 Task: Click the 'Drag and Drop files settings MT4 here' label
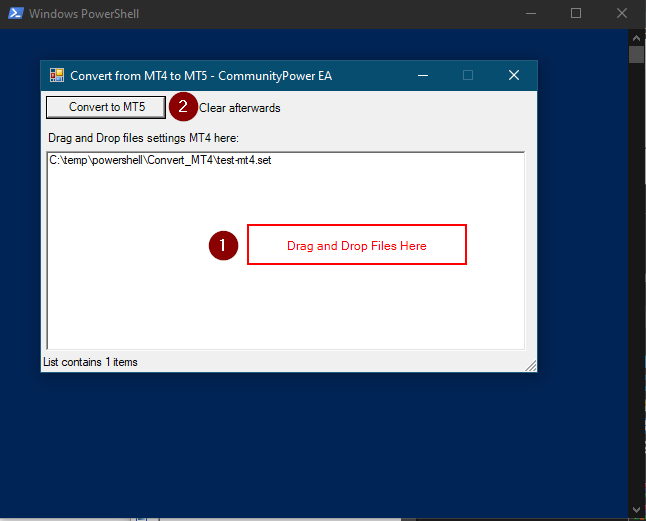pos(143,138)
